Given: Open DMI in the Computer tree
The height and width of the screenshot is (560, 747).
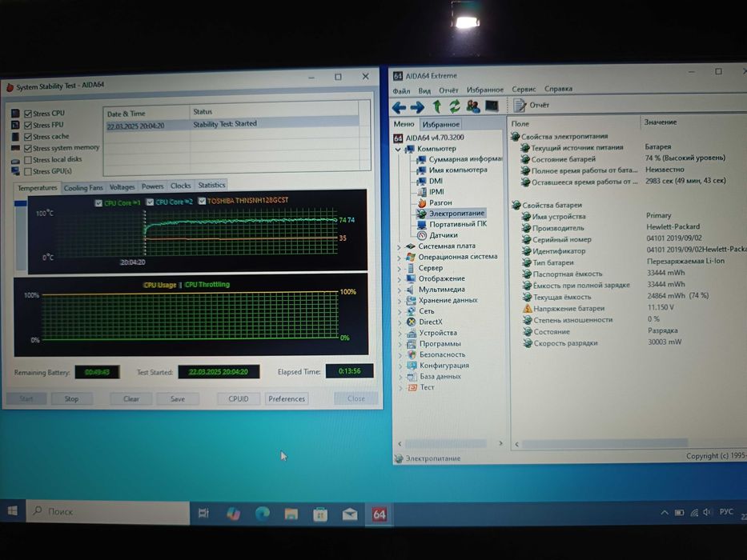Looking at the screenshot, I should (430, 181).
